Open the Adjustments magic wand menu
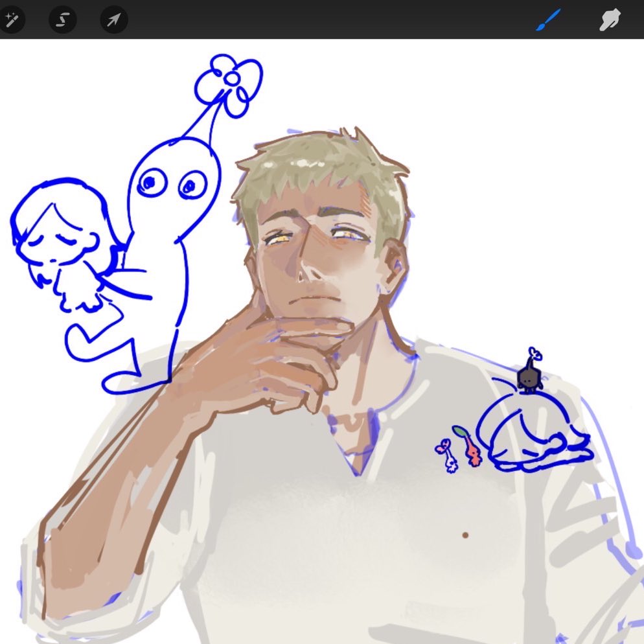Viewport: 644px width, 644px height. click(12, 19)
